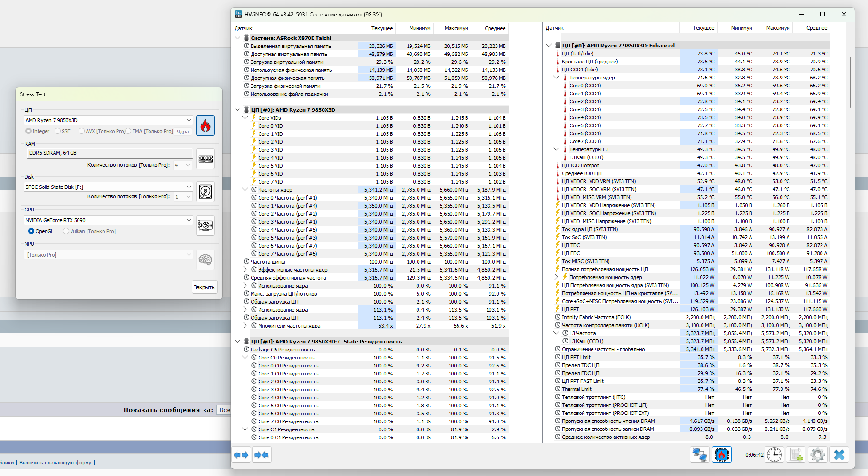The width and height of the screenshot is (868, 476).
Task: Click the GPU stress test graphics card icon
Action: (x=205, y=226)
